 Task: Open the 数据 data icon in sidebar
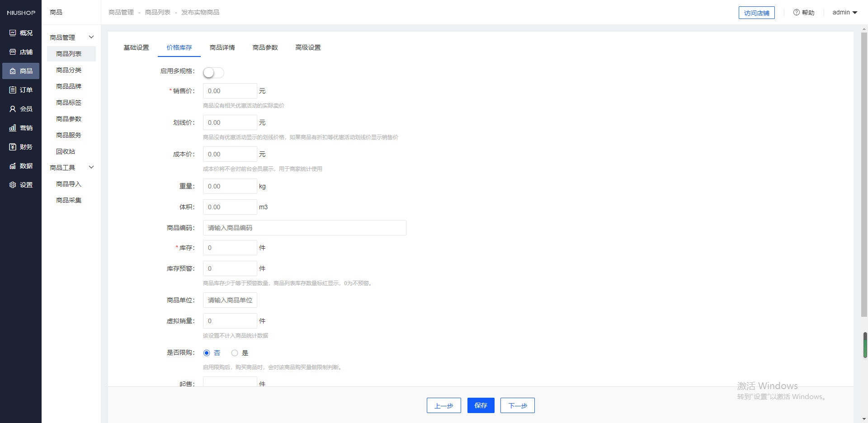click(13, 166)
